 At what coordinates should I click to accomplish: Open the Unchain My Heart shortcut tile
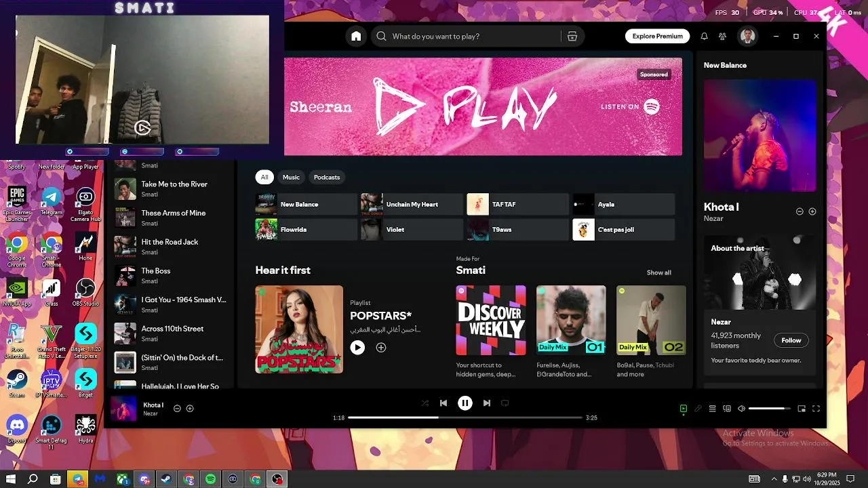(412, 204)
